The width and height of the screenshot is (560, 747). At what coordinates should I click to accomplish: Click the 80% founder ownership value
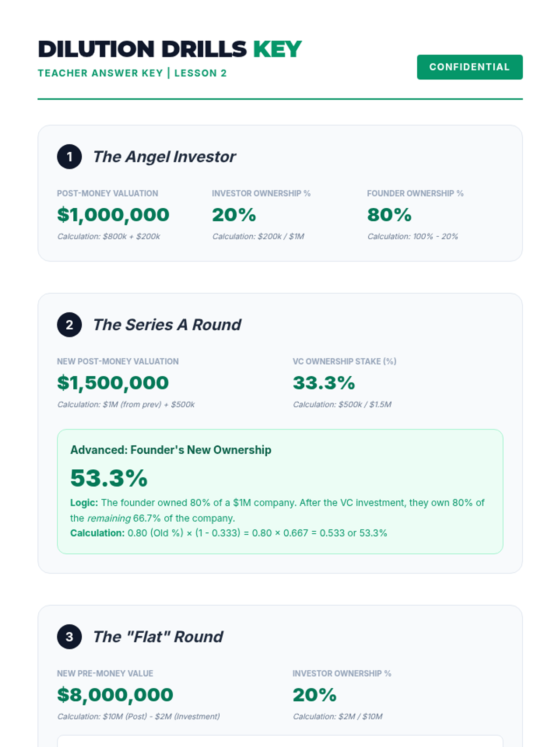389,215
